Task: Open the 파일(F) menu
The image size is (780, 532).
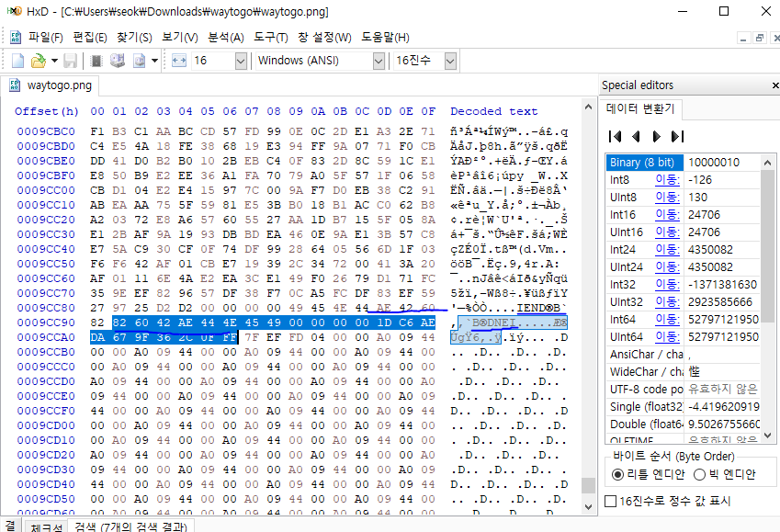Action: (x=46, y=38)
